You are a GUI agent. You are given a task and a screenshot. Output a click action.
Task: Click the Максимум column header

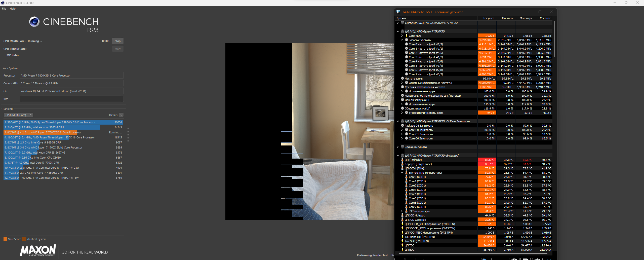click(x=525, y=18)
